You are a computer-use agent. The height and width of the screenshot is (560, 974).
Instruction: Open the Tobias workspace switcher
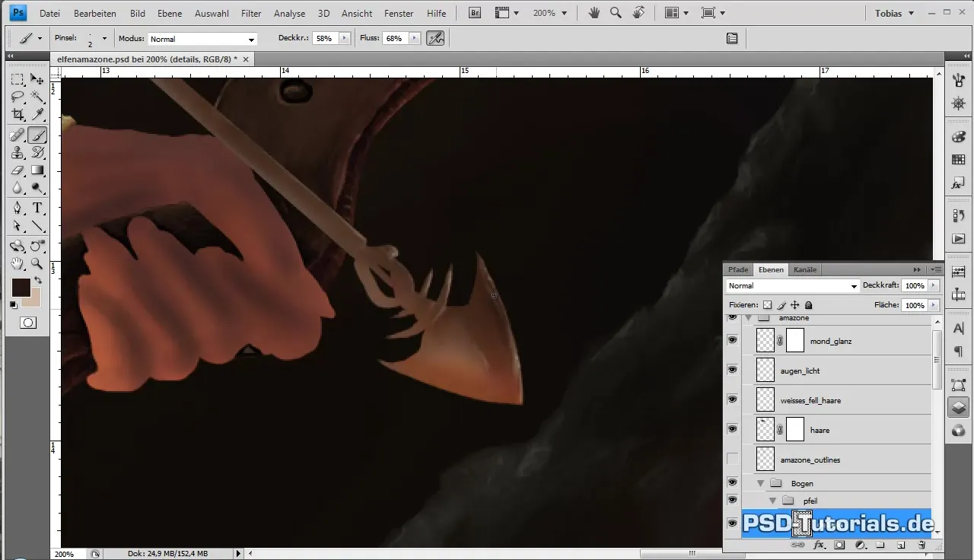pos(893,14)
